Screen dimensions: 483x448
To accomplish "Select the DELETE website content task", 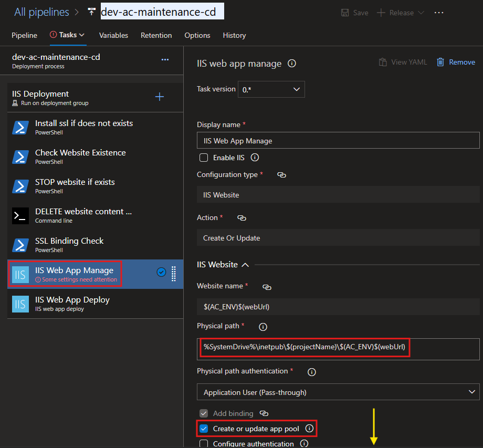I will [96, 215].
